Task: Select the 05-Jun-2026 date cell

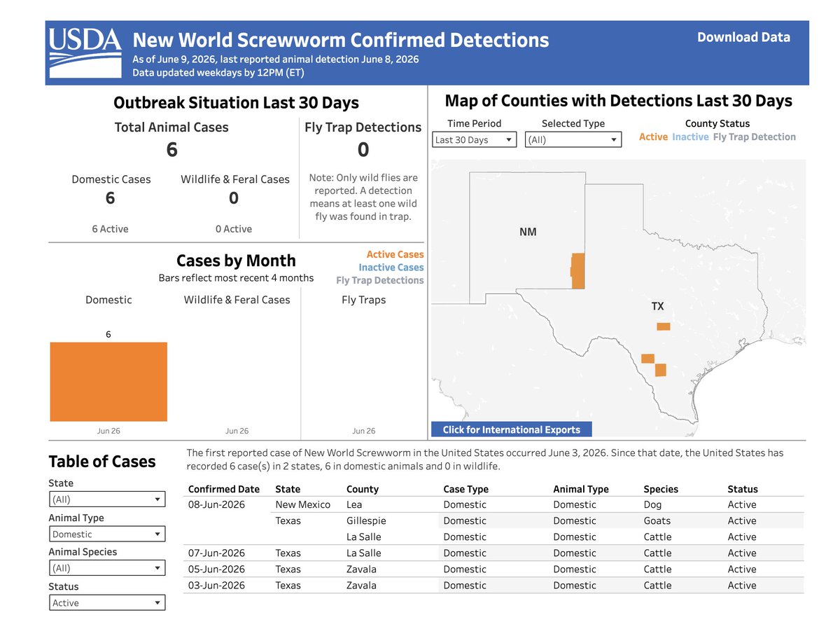Action: (216, 569)
